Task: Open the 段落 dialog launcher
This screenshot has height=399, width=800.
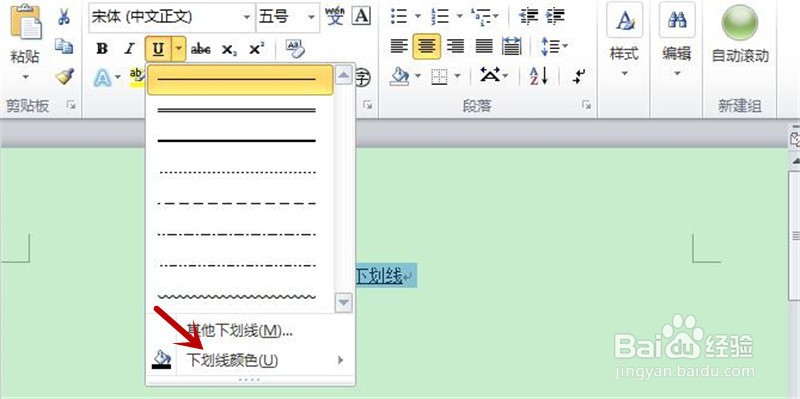Action: 586,105
